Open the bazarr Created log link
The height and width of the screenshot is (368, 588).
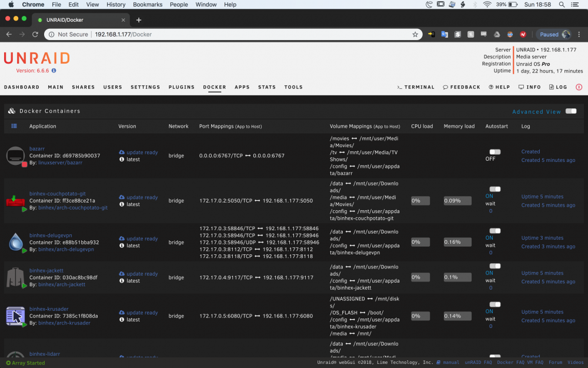coord(530,152)
